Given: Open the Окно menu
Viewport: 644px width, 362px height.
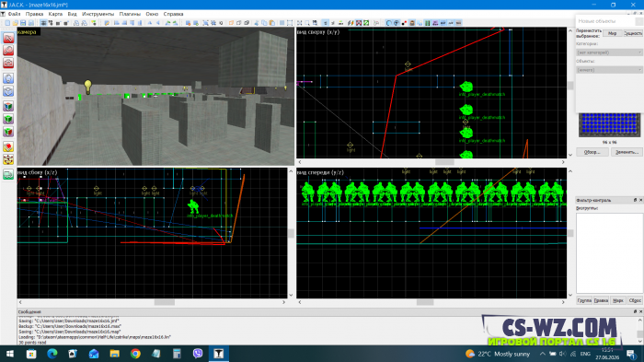Looking at the screenshot, I should coord(152,14).
